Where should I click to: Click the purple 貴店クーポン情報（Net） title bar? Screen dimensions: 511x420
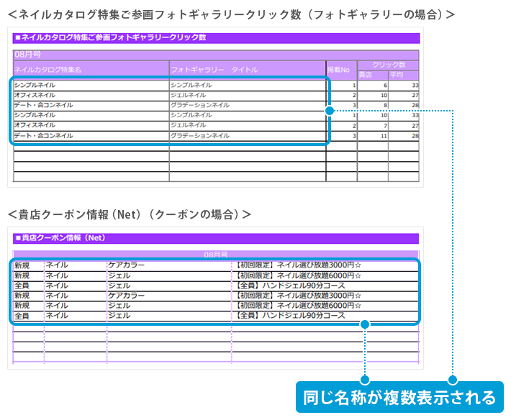214,238
